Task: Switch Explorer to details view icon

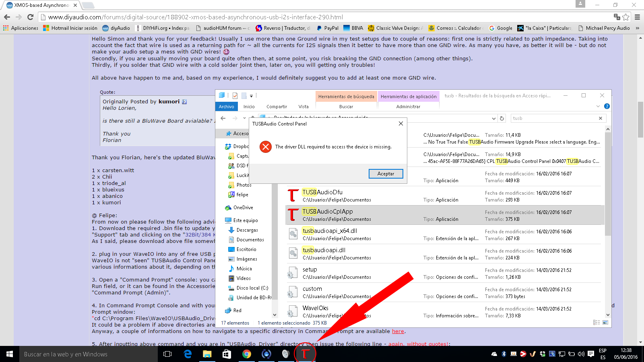Action: coord(597,323)
